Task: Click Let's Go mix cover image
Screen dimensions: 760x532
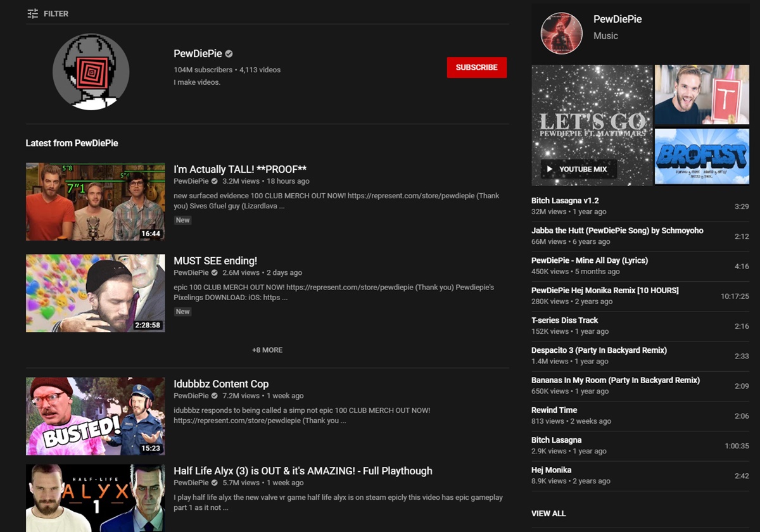Action: pos(592,125)
